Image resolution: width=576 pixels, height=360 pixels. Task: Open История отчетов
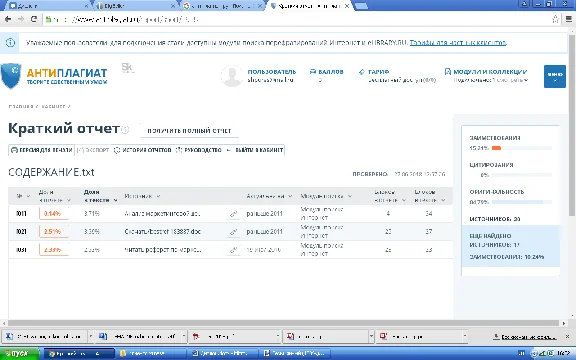143,150
